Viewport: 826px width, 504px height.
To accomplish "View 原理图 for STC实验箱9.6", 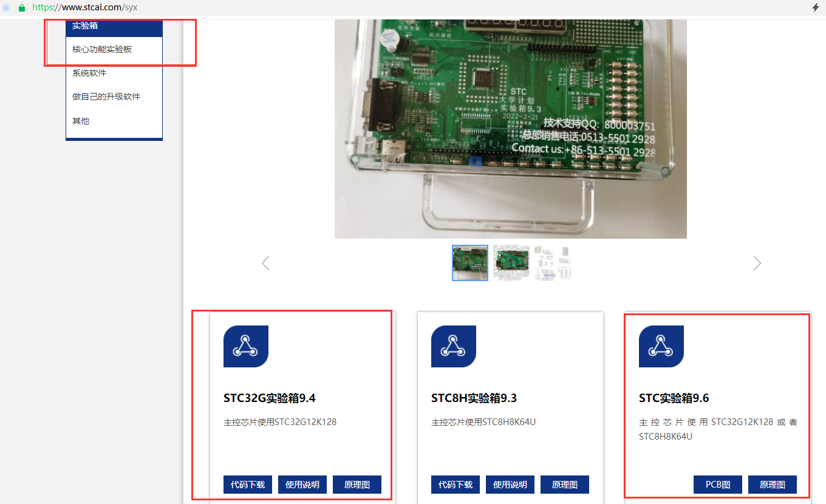I will (773, 485).
